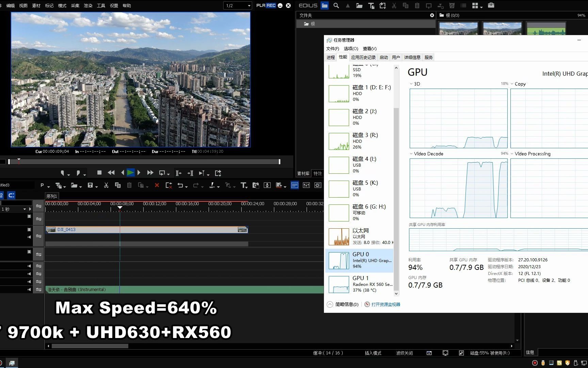Open the 选项(O) menu in Task Manager
Viewport: 588px width, 368px height.
tap(351, 48)
